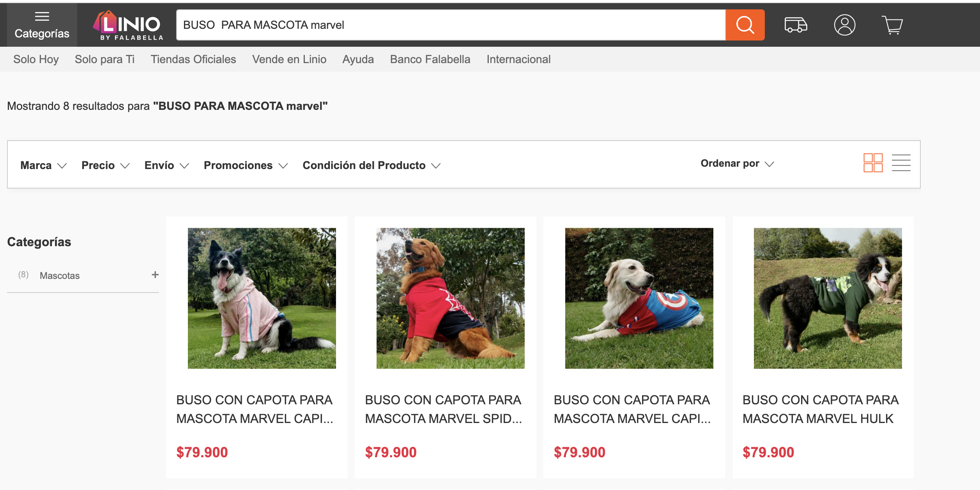Go to Tiendas Oficiales section
This screenshot has height=490, width=980.
coord(193,59)
